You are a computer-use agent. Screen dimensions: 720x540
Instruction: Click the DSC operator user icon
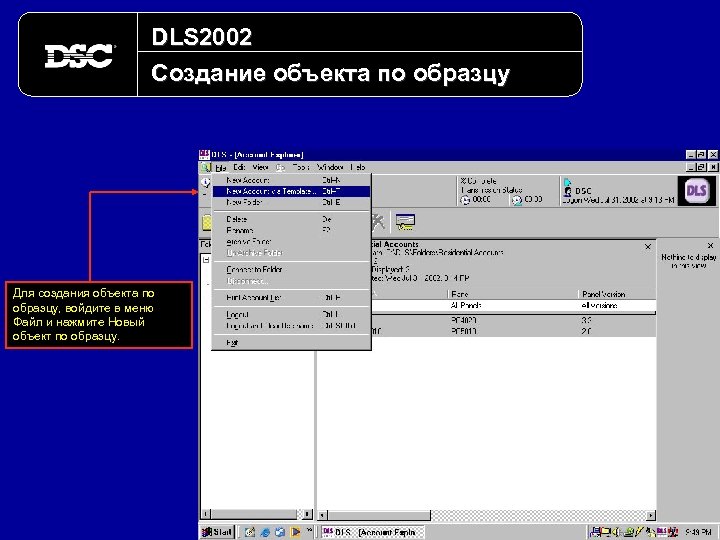click(568, 191)
